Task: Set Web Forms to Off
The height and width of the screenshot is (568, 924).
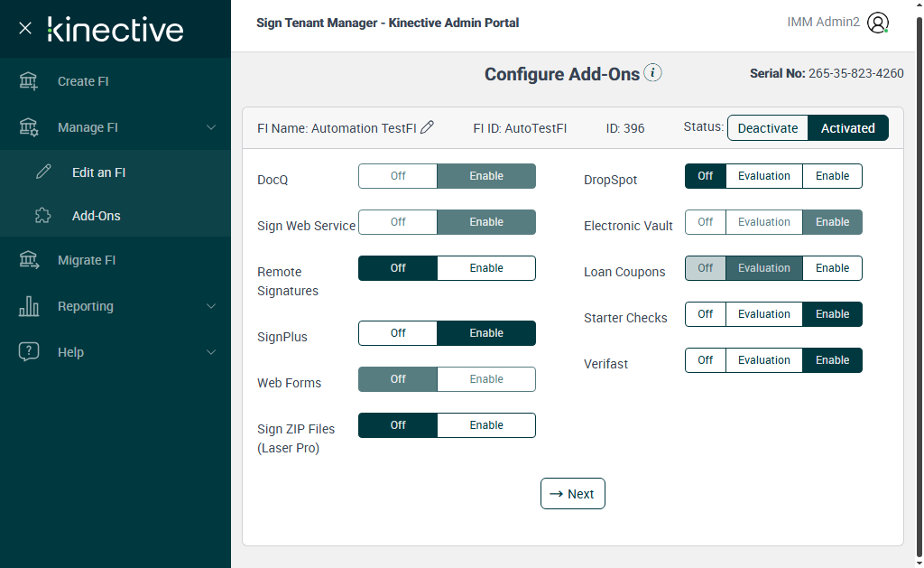Action: (x=398, y=378)
